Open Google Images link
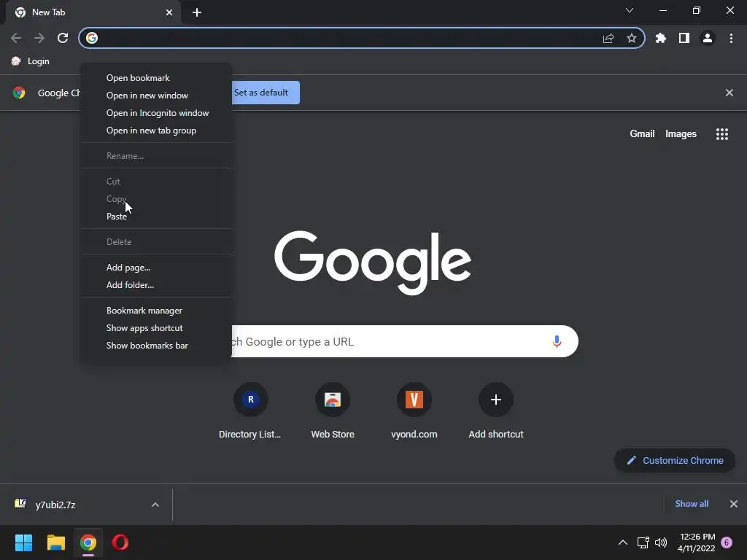747x560 pixels. click(x=681, y=134)
